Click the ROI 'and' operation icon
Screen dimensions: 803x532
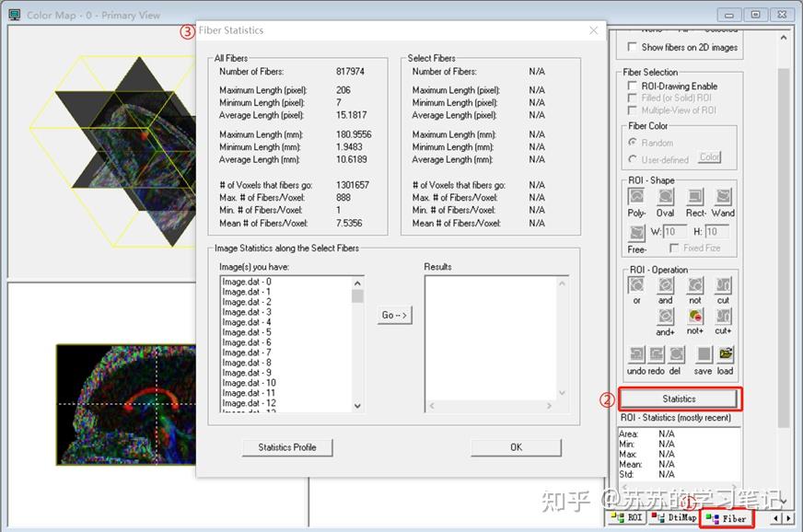point(665,286)
